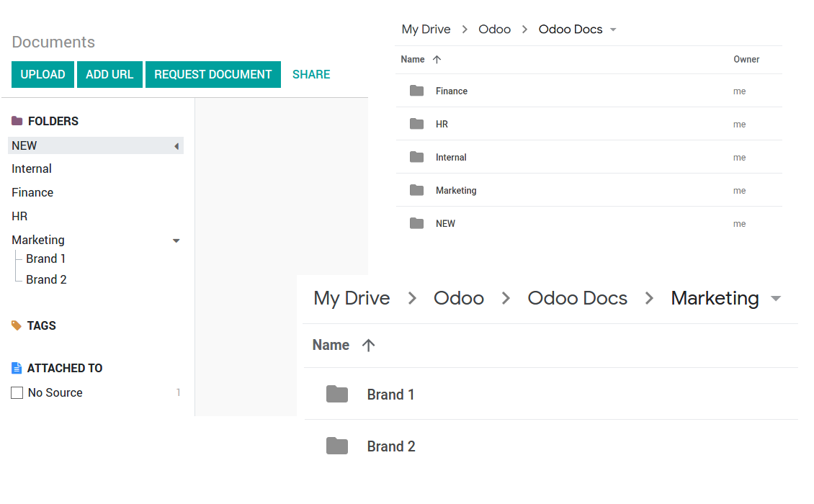814x504 pixels.
Task: Click the HR folder icon in Drive
Action: 416,124
